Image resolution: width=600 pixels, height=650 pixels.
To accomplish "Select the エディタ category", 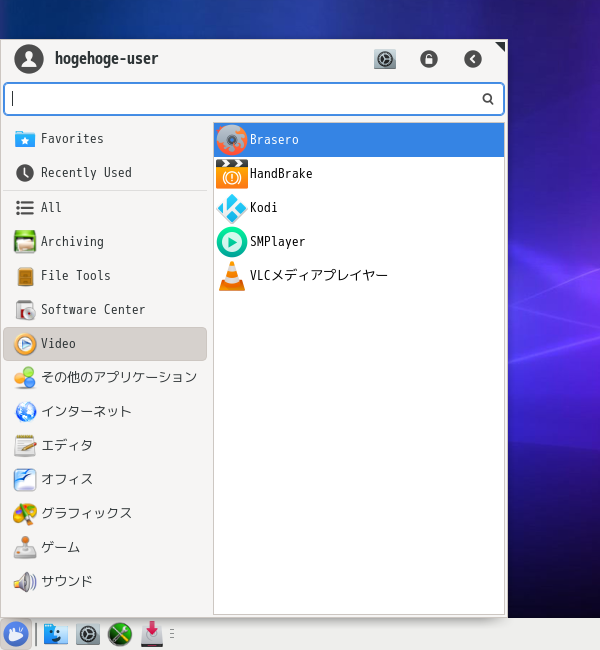I will pyautogui.click(x=105, y=446).
